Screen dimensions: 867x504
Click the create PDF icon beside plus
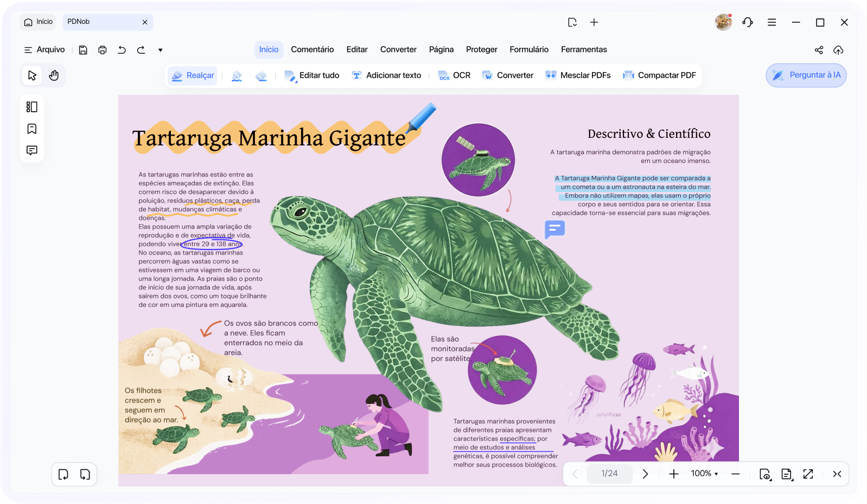pyautogui.click(x=572, y=22)
